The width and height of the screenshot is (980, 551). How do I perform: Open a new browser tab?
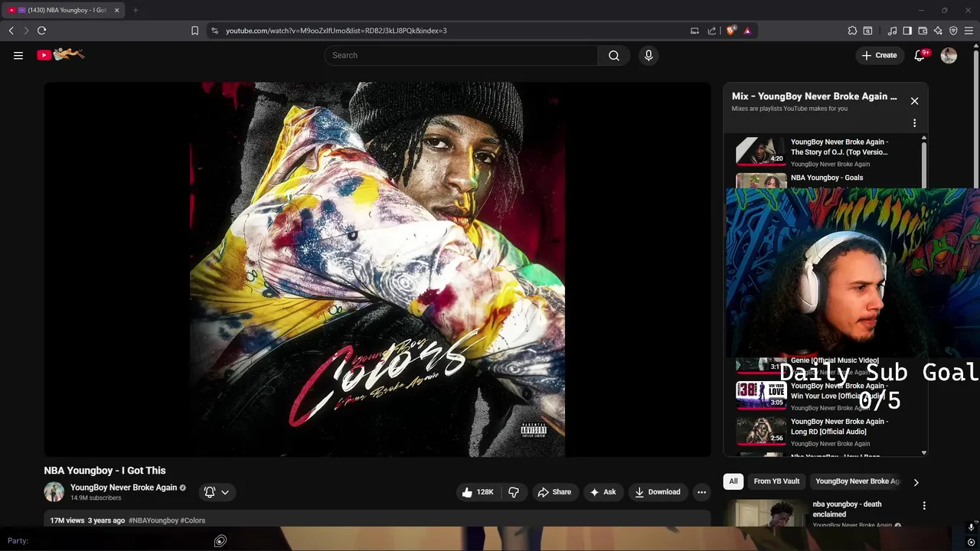point(136,10)
